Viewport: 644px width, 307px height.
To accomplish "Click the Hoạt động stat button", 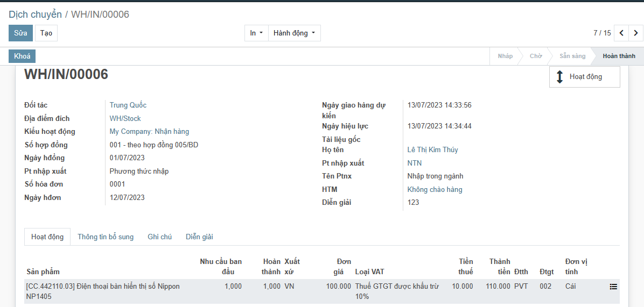I will coord(584,77).
